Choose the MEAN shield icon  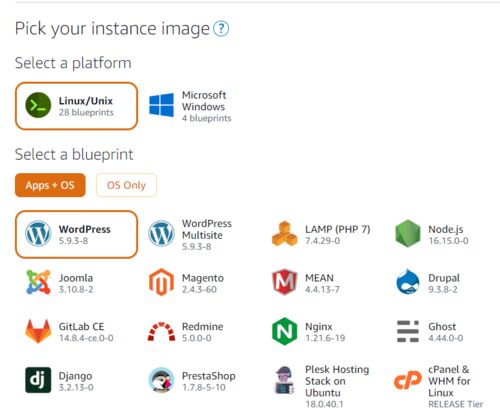284,282
